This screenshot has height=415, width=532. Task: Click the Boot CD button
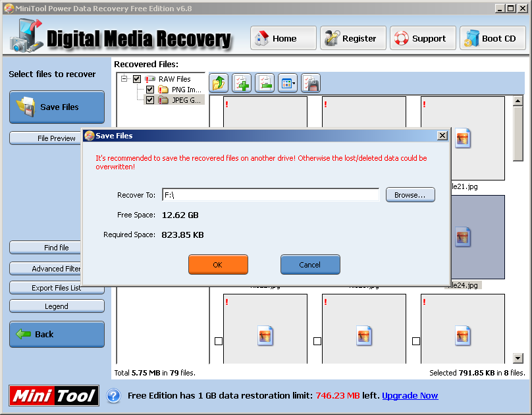point(492,38)
